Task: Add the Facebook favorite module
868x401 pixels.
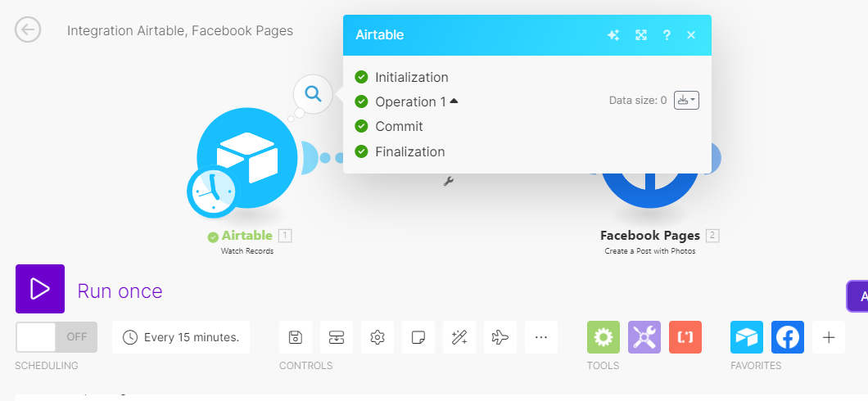Action: coord(788,337)
